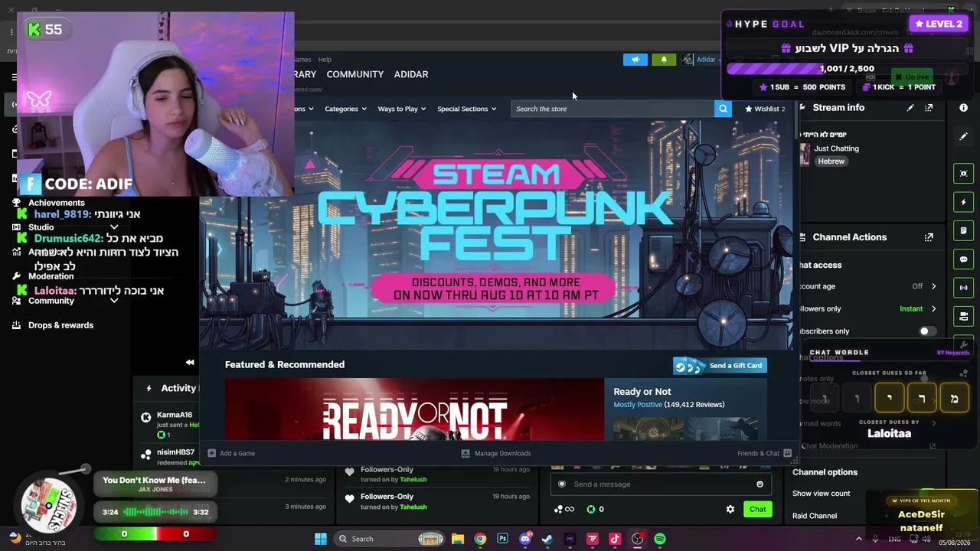Click Send a Gift Card banner

point(720,366)
